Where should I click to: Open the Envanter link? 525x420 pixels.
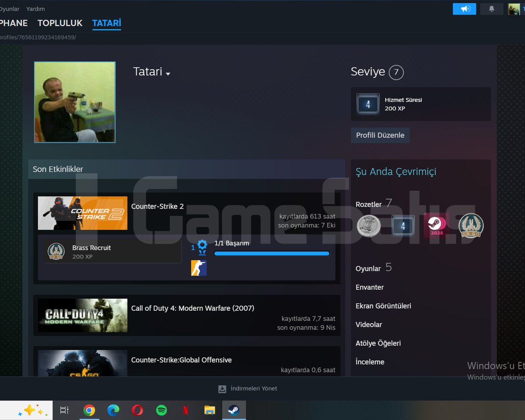(370, 287)
